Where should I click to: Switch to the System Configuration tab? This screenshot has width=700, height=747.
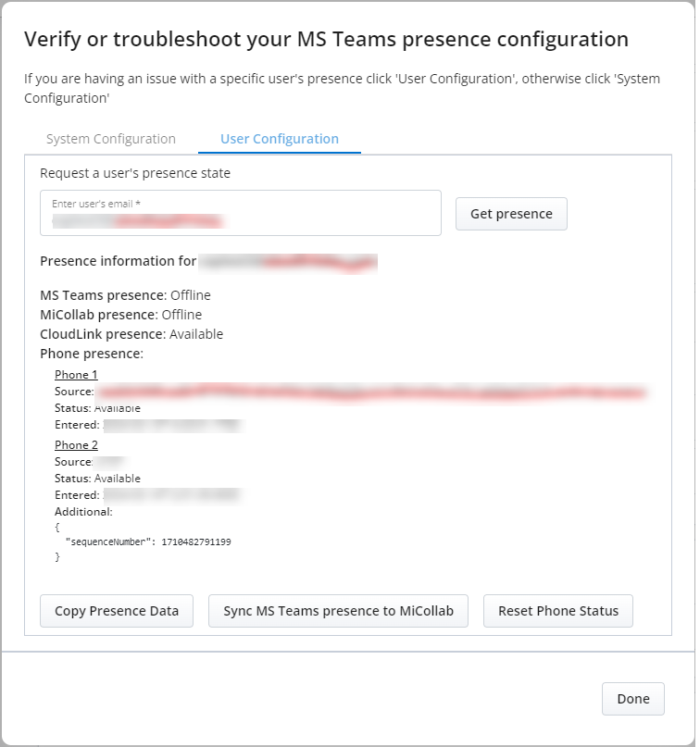pos(110,139)
